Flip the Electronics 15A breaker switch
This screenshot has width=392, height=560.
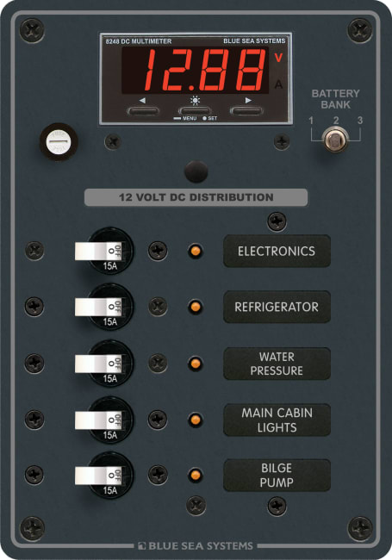coord(98,251)
